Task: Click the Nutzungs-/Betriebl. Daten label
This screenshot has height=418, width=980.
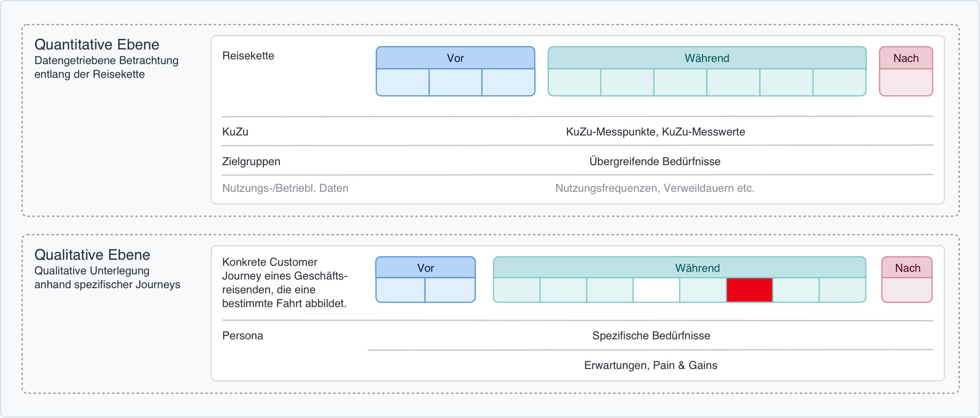Action: 285,188
